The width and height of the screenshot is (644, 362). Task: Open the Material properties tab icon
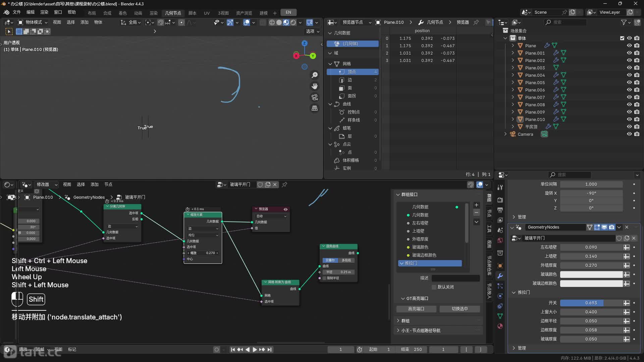click(500, 326)
